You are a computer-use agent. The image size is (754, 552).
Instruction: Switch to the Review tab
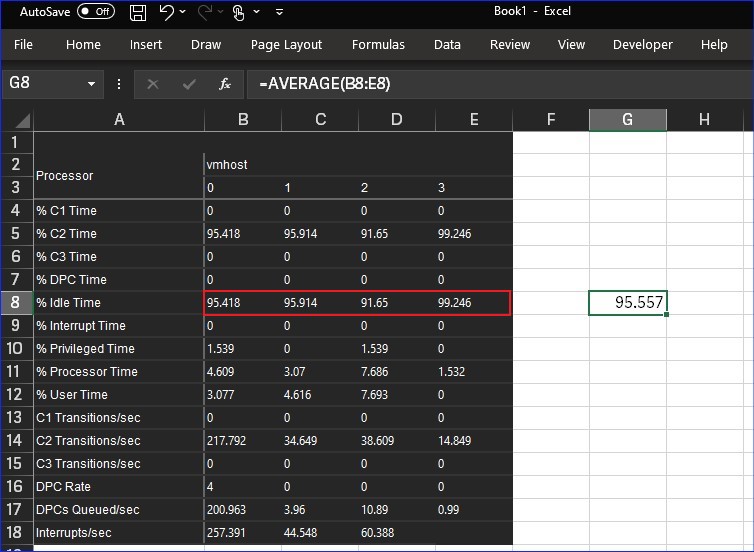point(510,45)
